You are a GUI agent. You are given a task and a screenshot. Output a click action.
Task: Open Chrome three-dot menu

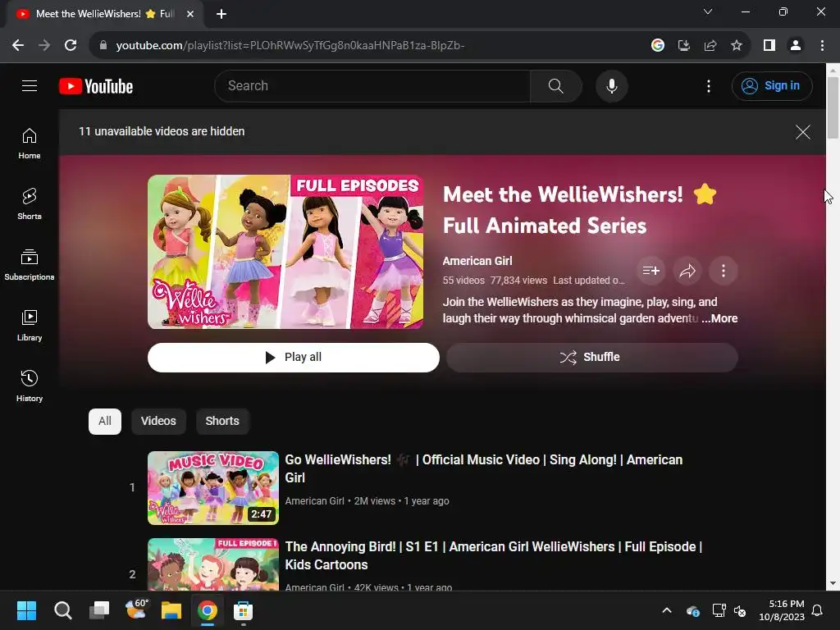[822, 46]
